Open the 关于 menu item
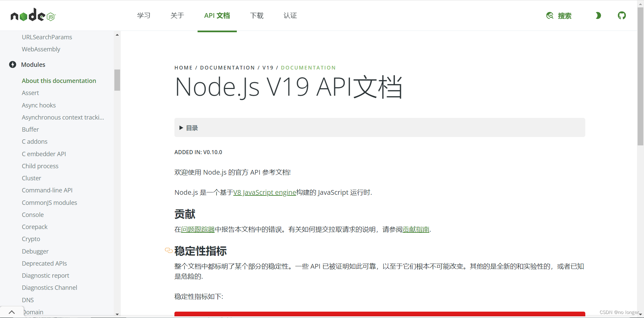The width and height of the screenshot is (644, 318). tap(177, 15)
